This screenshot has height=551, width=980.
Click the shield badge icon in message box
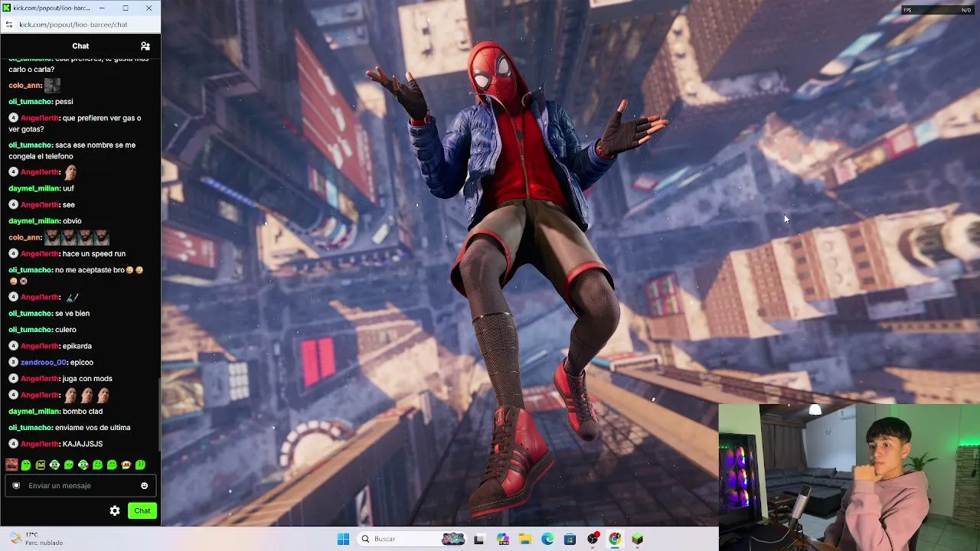point(16,486)
